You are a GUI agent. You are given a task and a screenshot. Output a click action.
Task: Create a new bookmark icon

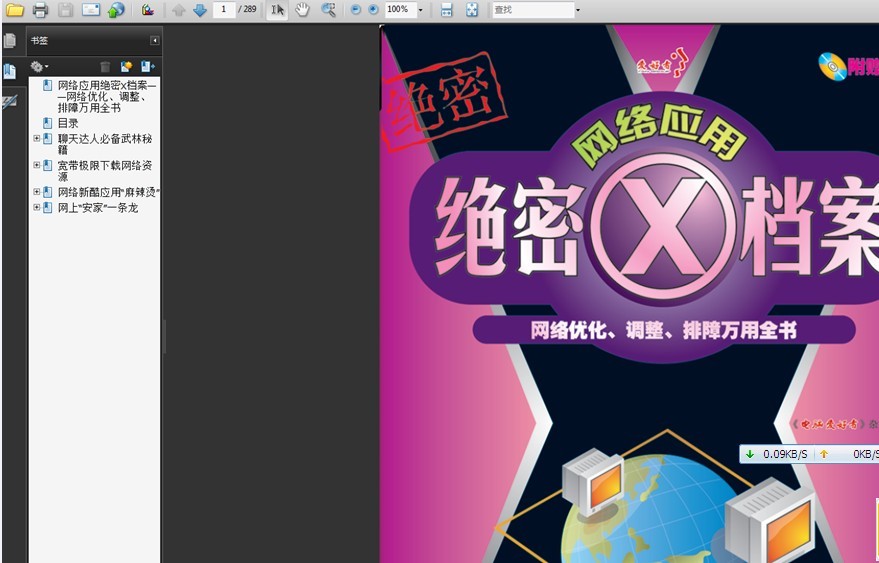[x=126, y=67]
